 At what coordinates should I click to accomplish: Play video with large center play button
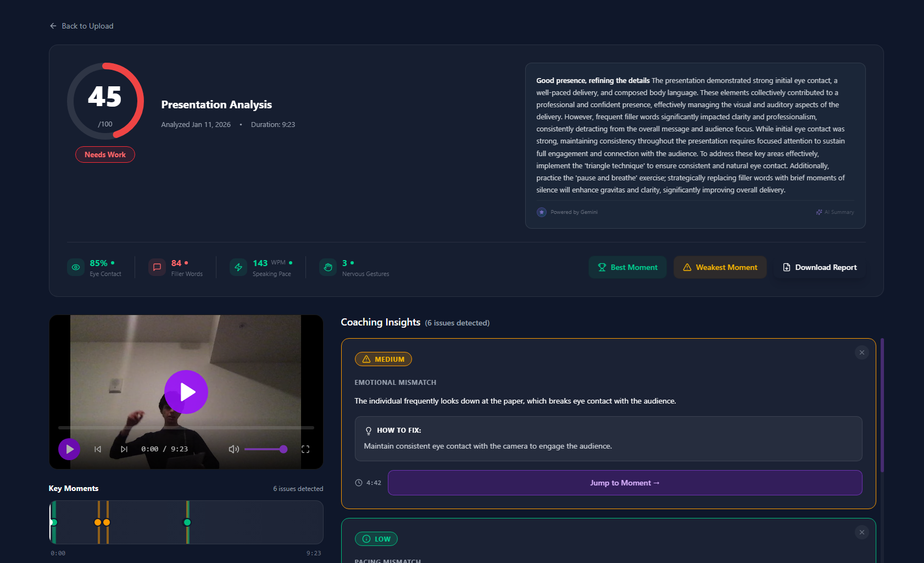click(x=186, y=392)
